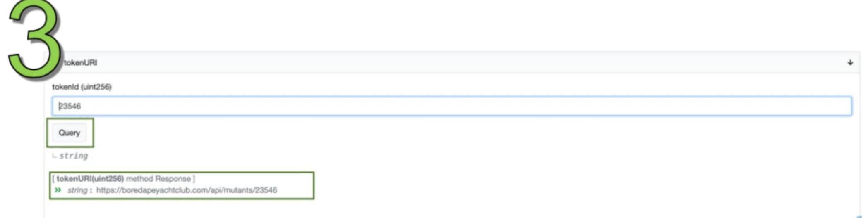This screenshot has width=868, height=218.
Task: Click the down arrow on tokenURI header
Action: (850, 63)
